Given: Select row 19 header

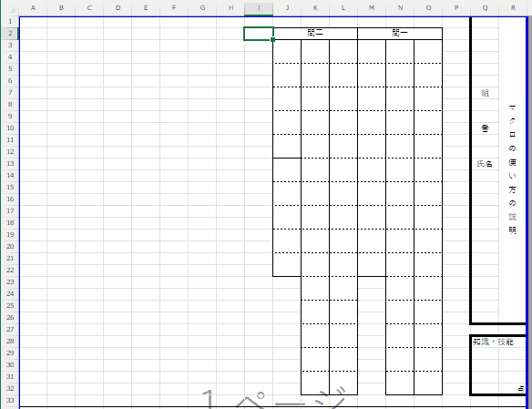Looking at the screenshot, I should tap(10, 234).
